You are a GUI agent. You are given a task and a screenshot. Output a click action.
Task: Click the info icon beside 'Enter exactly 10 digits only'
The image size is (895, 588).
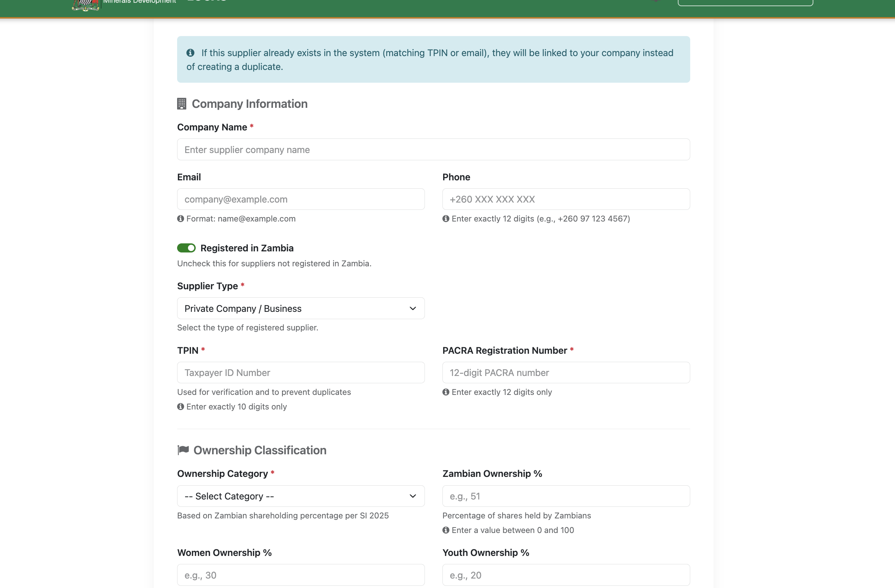click(180, 407)
